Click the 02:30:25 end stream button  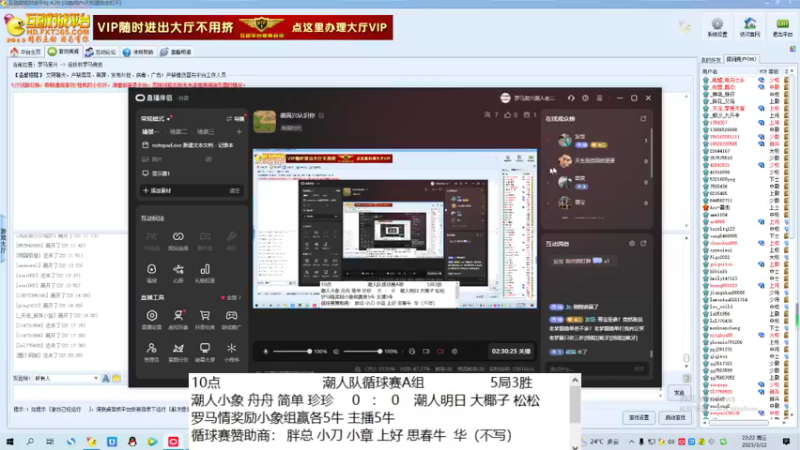click(511, 351)
